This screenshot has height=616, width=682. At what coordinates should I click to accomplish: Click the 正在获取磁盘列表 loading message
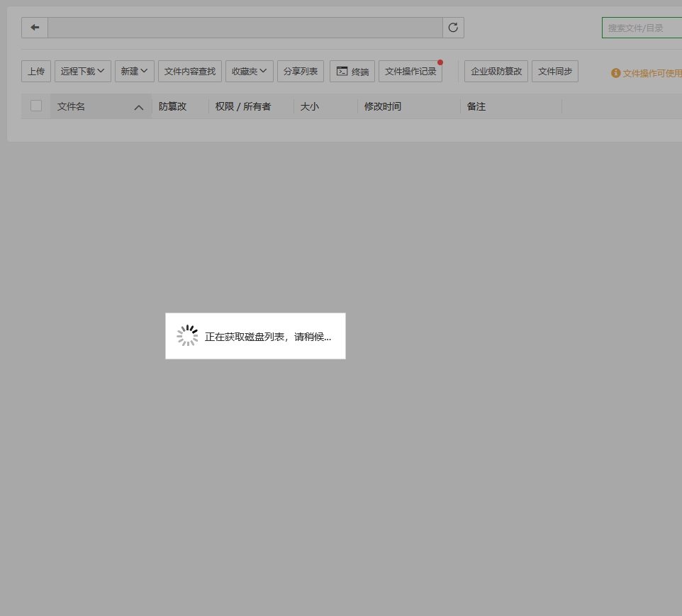pos(268,337)
